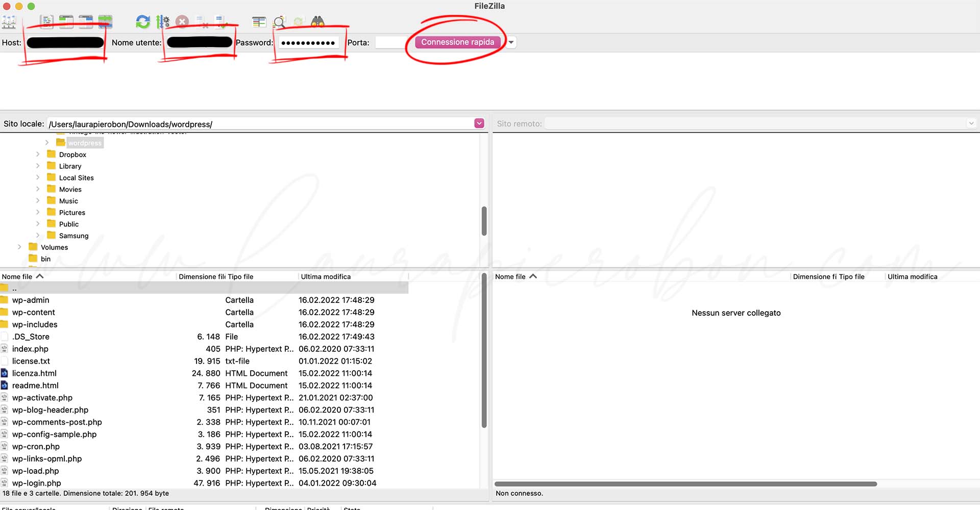Select the bin folder in tree
This screenshot has width=980, height=510.
click(x=45, y=259)
